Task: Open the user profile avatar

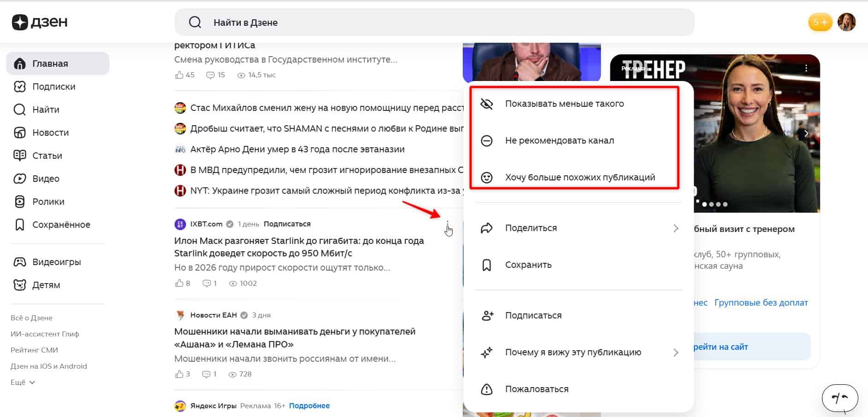Action: tap(846, 22)
